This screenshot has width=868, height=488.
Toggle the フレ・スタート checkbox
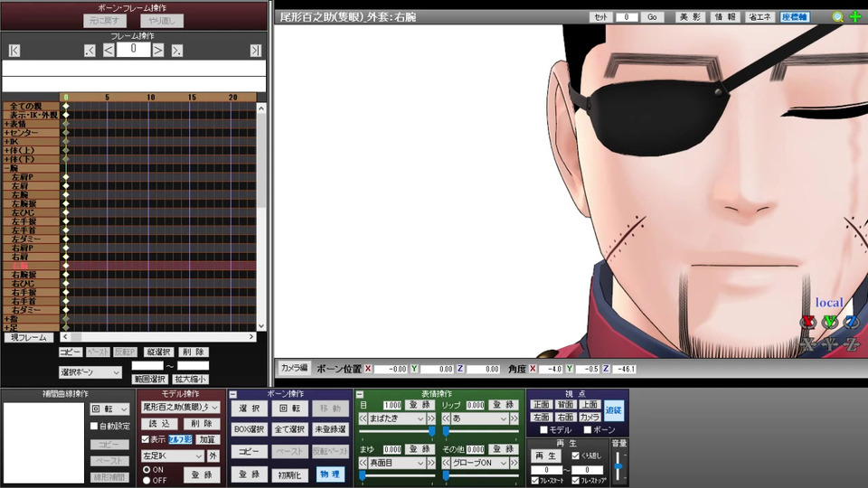[534, 481]
